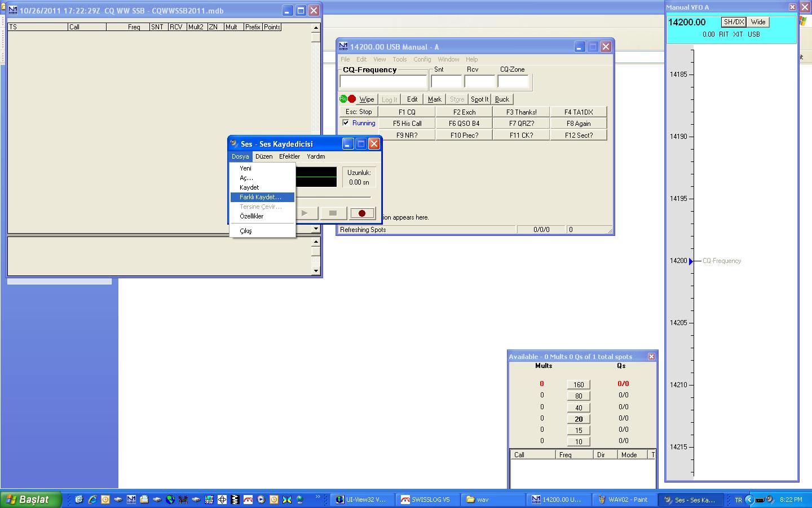Screen dimensions: 812x508
Task: Open the Düzen menu
Action: pos(263,156)
